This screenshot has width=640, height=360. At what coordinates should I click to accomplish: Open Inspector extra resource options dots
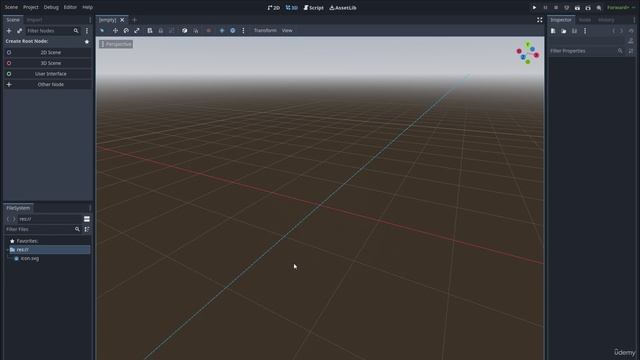pos(585,31)
